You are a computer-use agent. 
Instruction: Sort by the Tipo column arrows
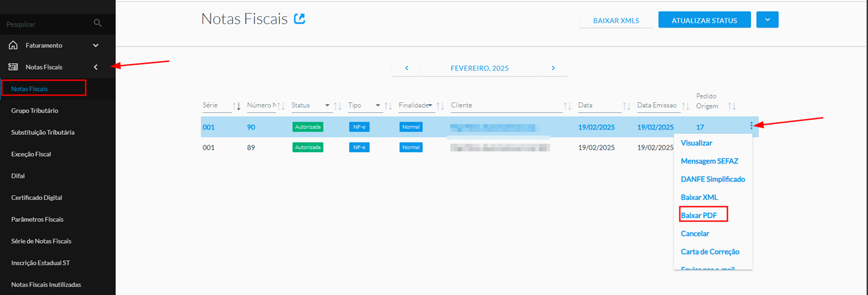(388, 106)
